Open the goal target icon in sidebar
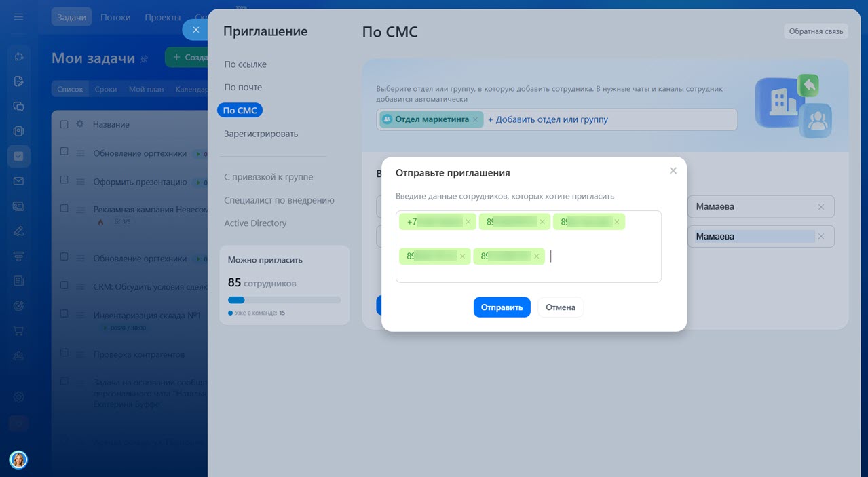The height and width of the screenshot is (477, 868). pos(18,306)
